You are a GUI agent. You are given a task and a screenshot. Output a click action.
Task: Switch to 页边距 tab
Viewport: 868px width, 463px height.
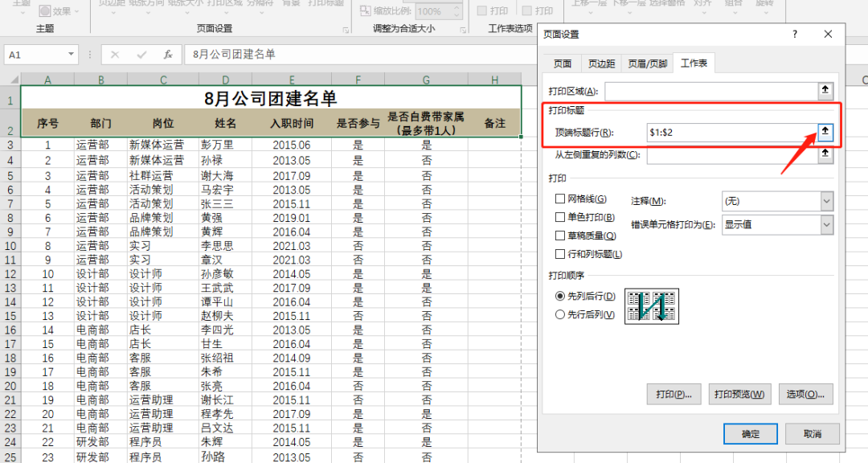pos(602,64)
